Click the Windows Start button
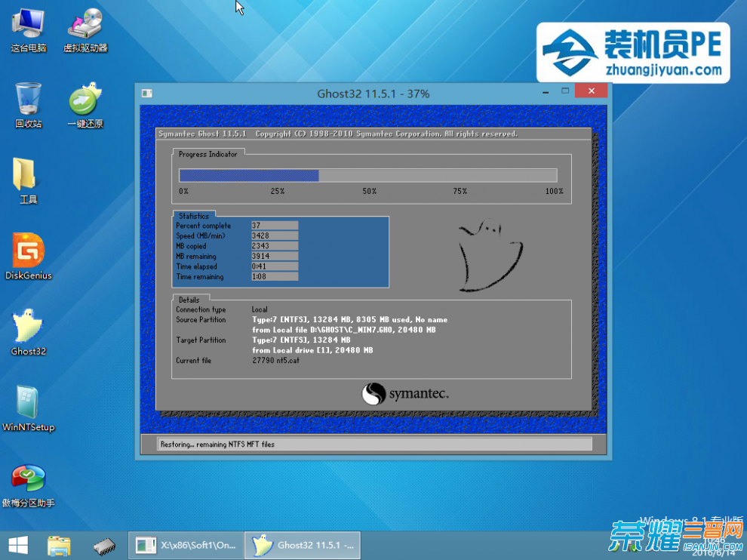This screenshot has height=560, width=747. click(18, 545)
